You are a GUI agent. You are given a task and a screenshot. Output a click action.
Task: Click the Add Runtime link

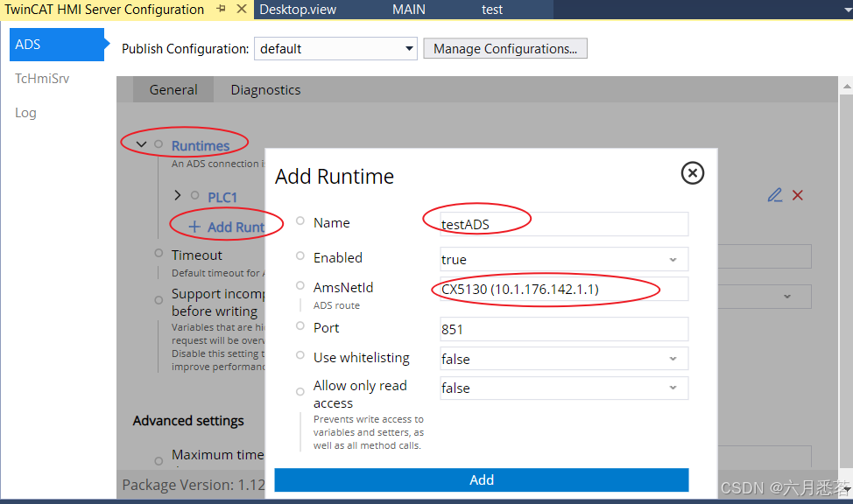[x=236, y=227]
